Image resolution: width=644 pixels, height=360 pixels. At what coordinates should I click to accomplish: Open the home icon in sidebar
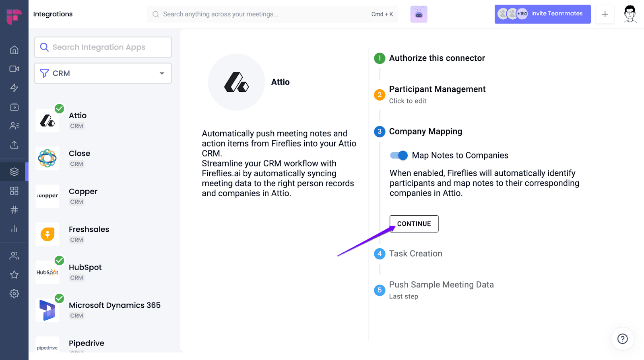(x=14, y=50)
